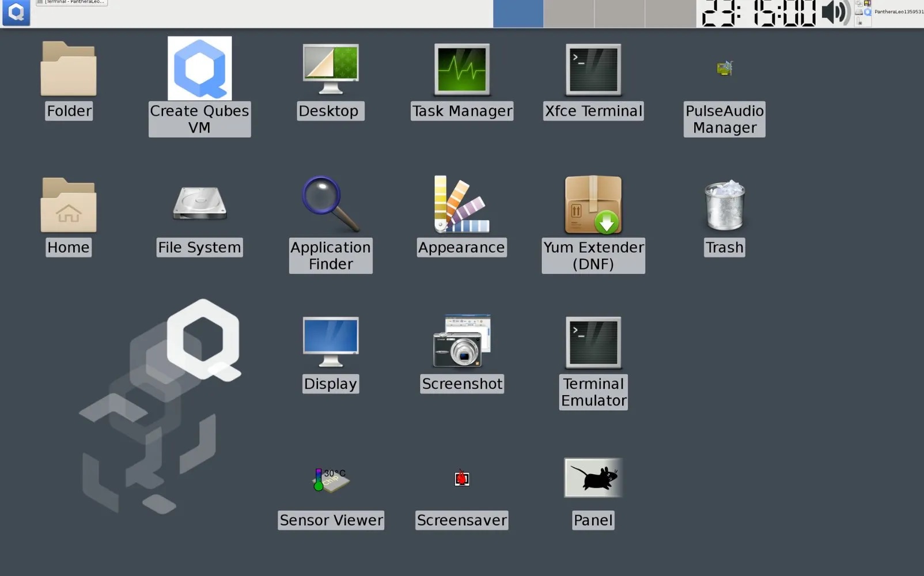Open the Sensor Viewer

click(330, 480)
